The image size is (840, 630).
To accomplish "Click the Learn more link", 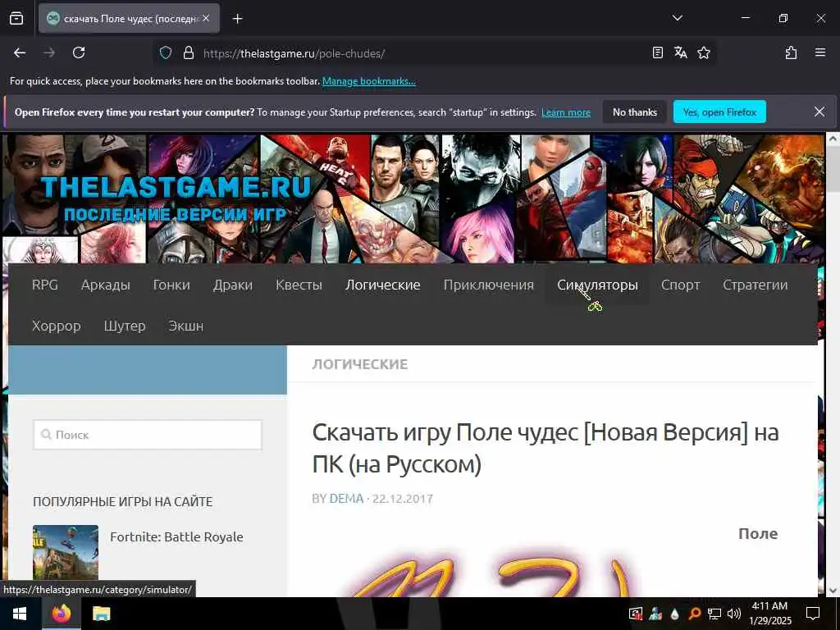I will (x=566, y=112).
